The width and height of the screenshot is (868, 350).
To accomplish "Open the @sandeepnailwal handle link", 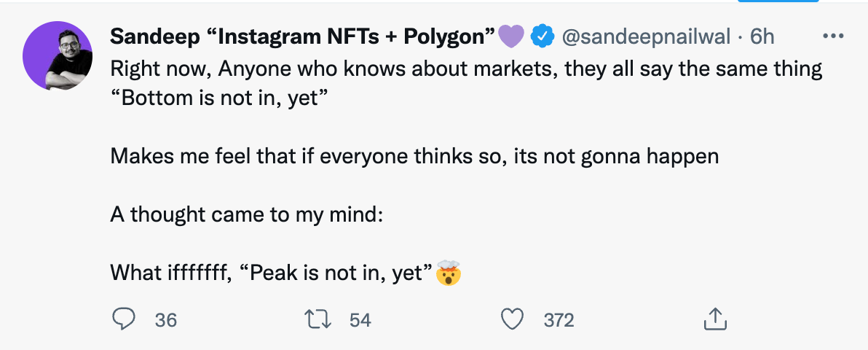I will click(646, 36).
